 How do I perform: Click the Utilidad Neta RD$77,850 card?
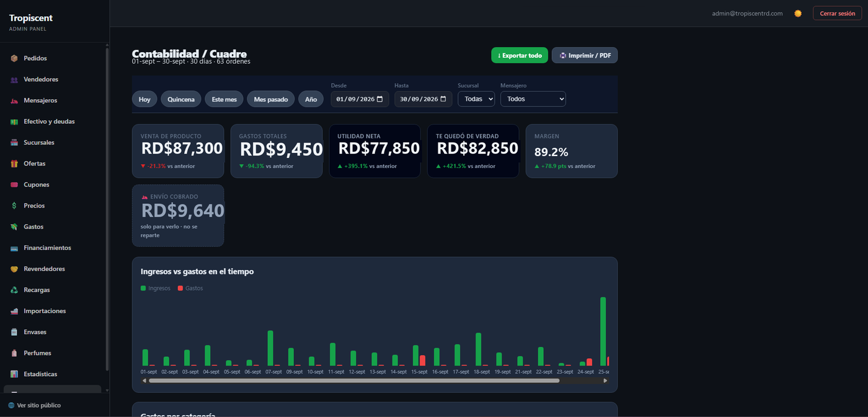(374, 151)
